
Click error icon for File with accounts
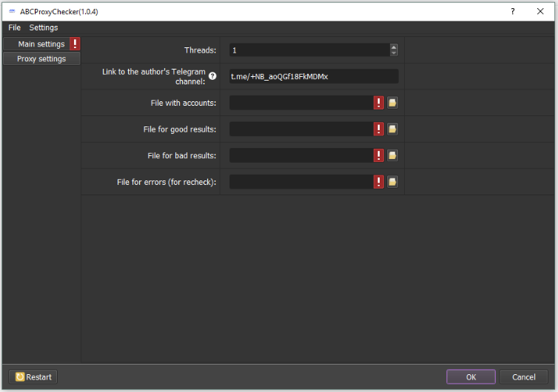379,103
